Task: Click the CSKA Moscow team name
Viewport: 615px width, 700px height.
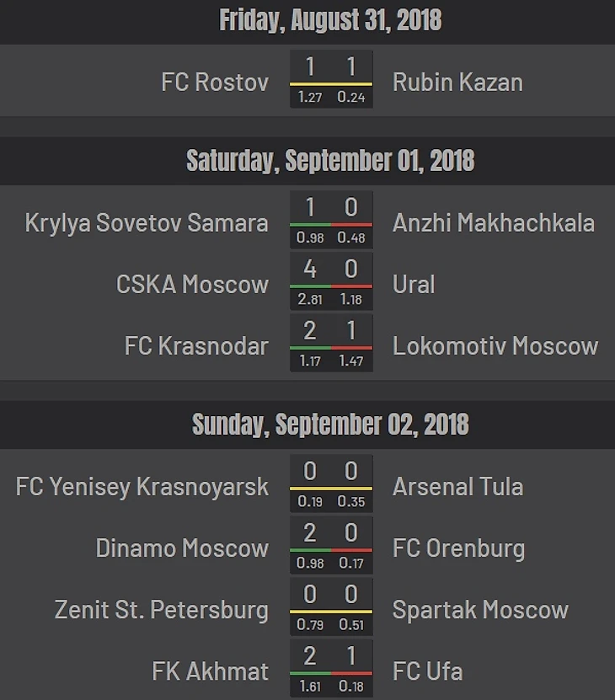Action: point(192,285)
